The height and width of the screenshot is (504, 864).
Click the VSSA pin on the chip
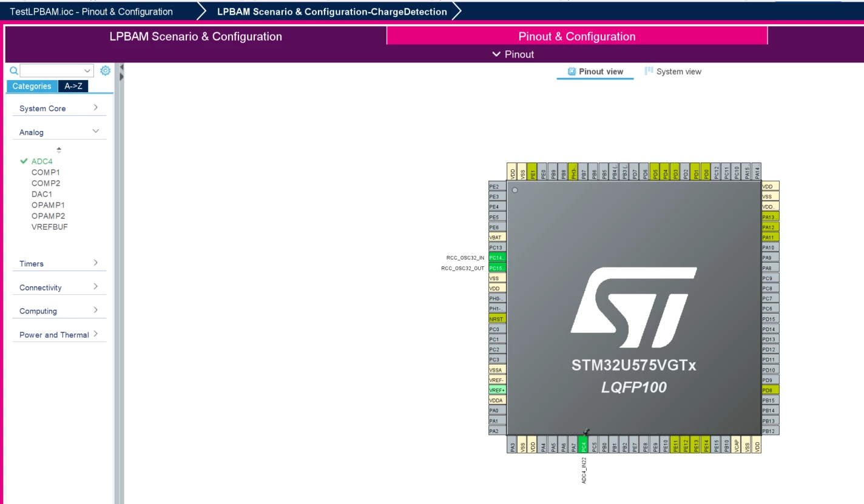click(498, 370)
